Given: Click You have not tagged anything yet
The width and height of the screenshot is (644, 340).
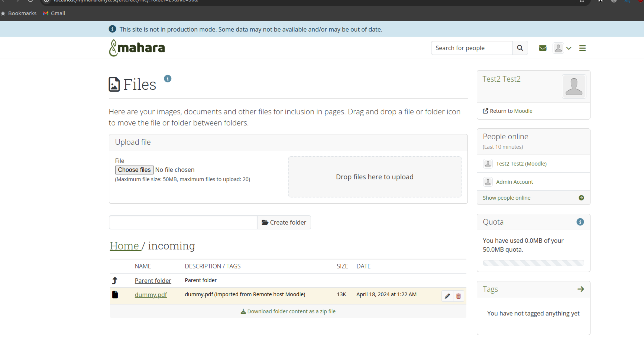Looking at the screenshot, I should pyautogui.click(x=533, y=313).
